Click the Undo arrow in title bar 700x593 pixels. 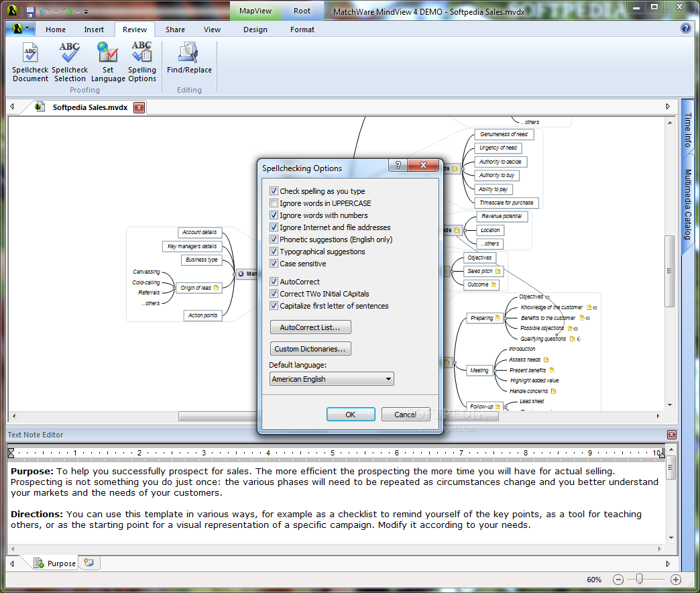pos(45,11)
